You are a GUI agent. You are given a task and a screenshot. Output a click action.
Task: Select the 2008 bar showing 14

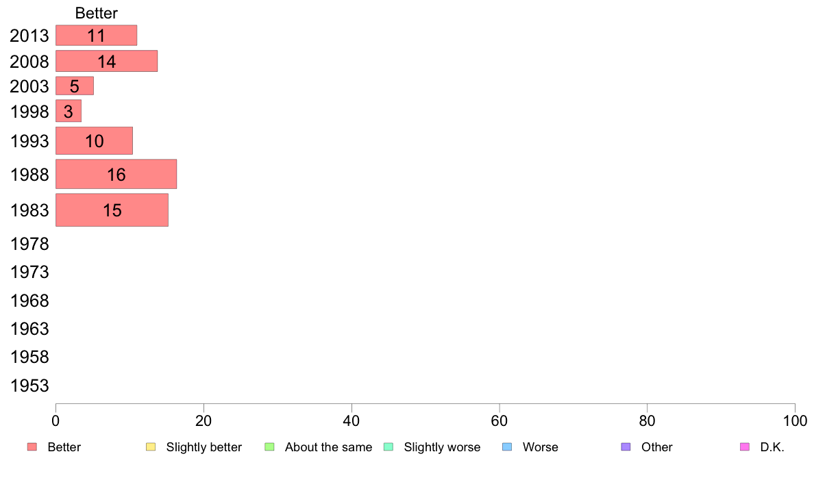pyautogui.click(x=106, y=61)
